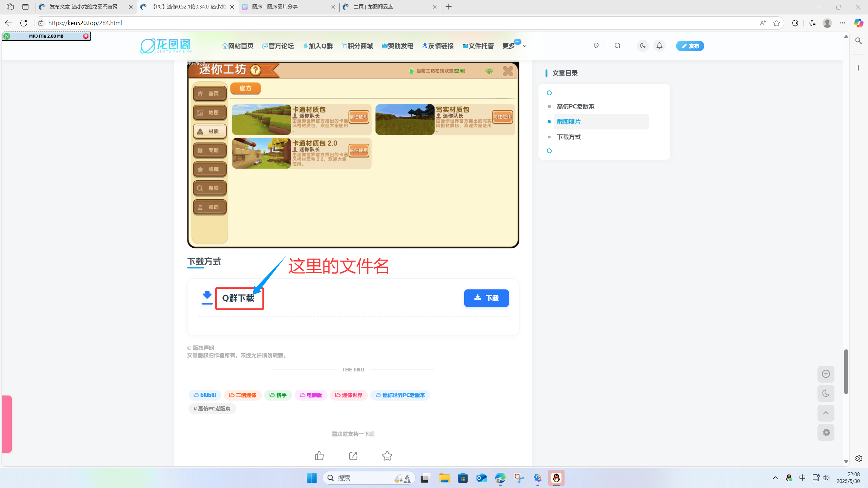The height and width of the screenshot is (488, 868).
Task: Reload the page with the refresh icon
Action: 24,23
